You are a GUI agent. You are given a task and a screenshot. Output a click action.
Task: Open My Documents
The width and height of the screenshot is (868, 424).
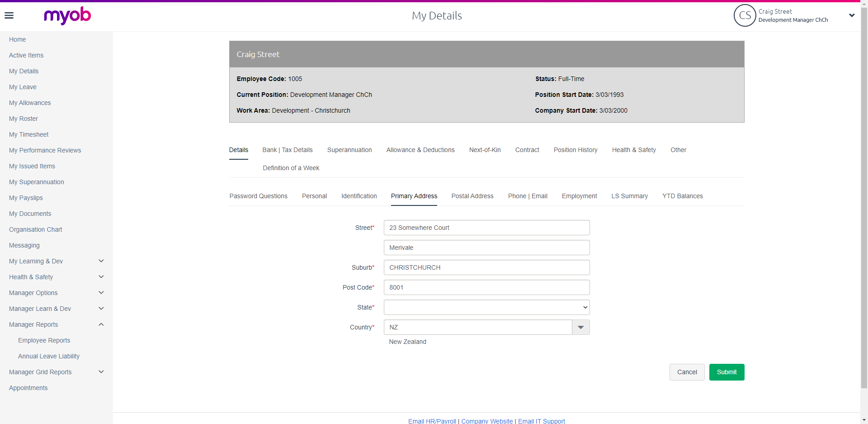pos(30,214)
